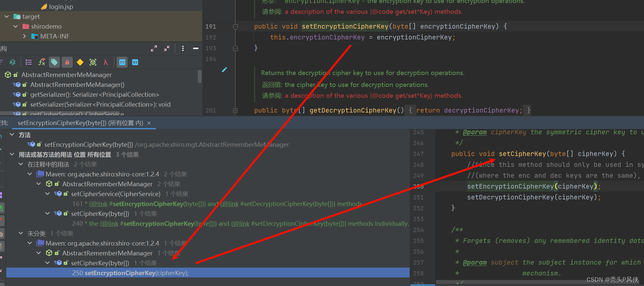Toggle group methods by defining type

coord(29,62)
